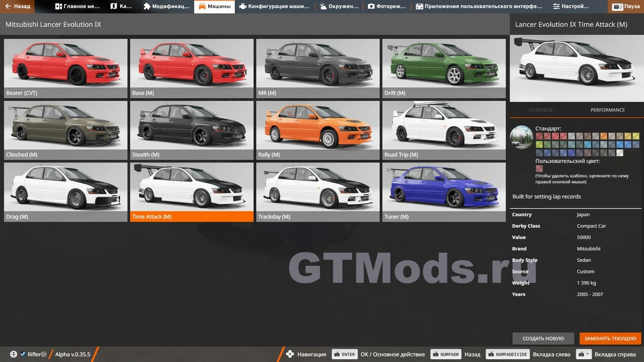644x362 pixels.
Task: Click the Alpha v.0.35.5 version label
Action: [73, 354]
